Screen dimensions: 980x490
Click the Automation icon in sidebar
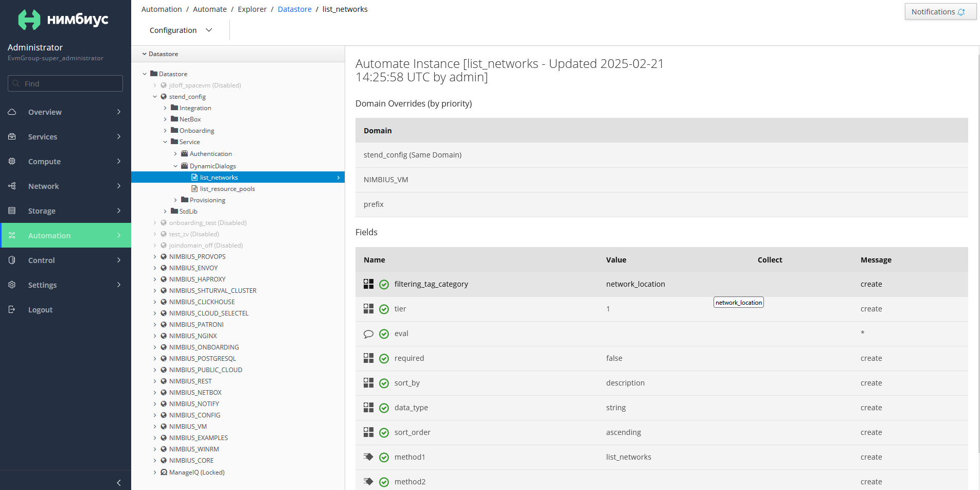click(x=12, y=235)
